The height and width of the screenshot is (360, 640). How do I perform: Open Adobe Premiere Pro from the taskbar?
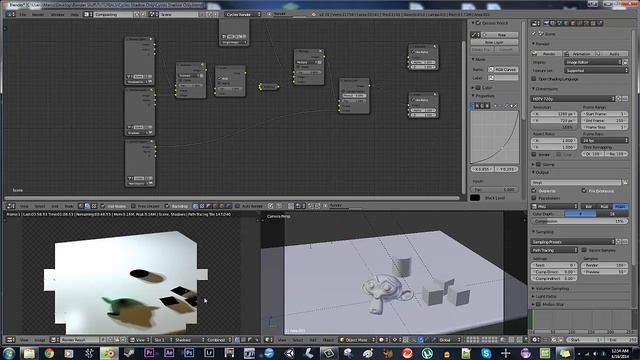click(x=149, y=353)
